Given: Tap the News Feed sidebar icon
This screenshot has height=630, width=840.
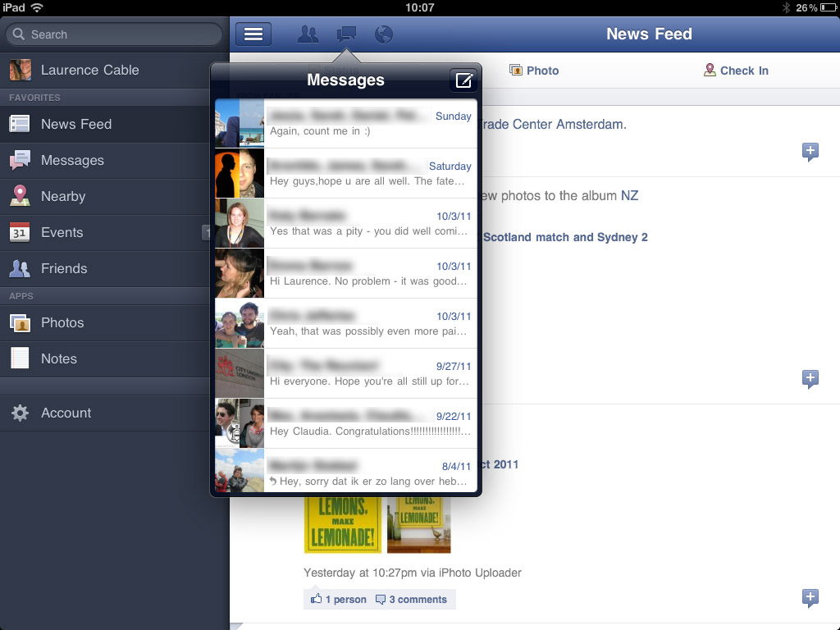Looking at the screenshot, I should click(20, 124).
